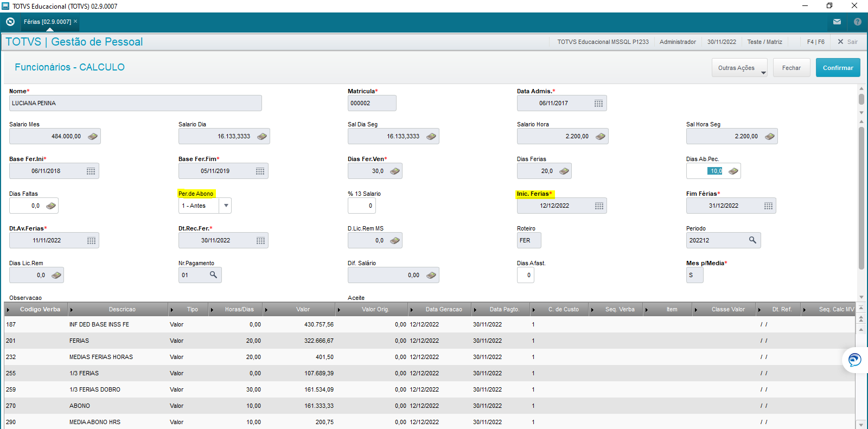Open the calendar picker for Base Fer.Ini
The image size is (868, 429).
pyautogui.click(x=91, y=171)
